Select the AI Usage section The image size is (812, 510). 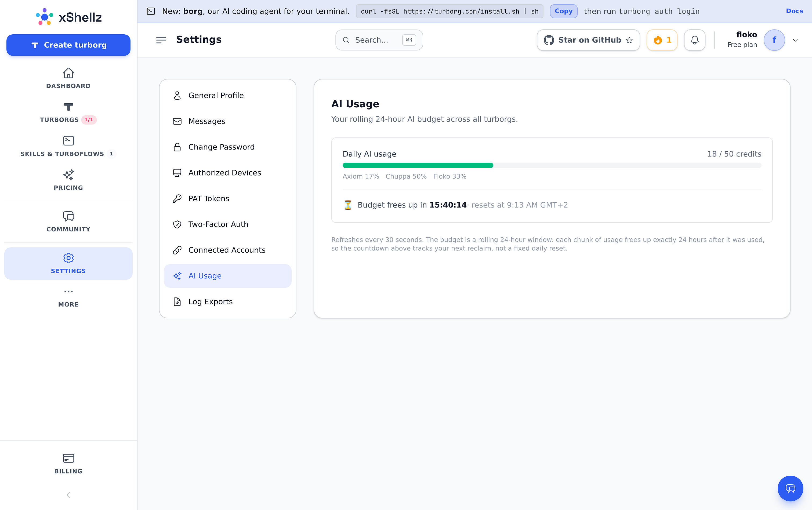(x=228, y=276)
